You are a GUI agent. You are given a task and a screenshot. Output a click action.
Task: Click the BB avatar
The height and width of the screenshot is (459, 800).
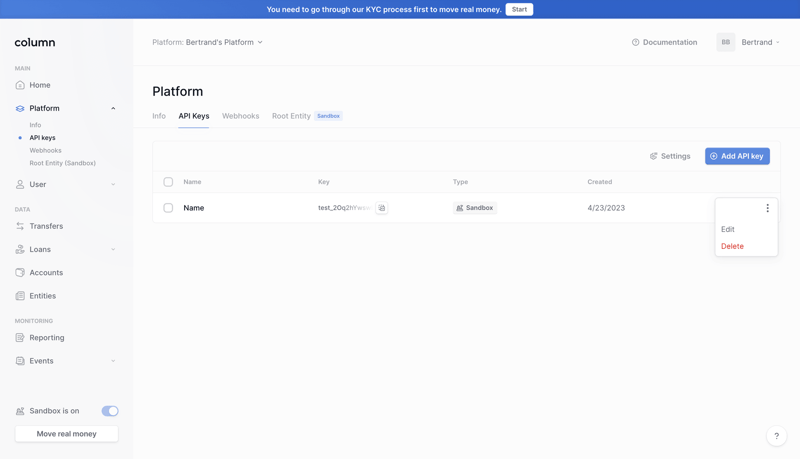click(726, 42)
